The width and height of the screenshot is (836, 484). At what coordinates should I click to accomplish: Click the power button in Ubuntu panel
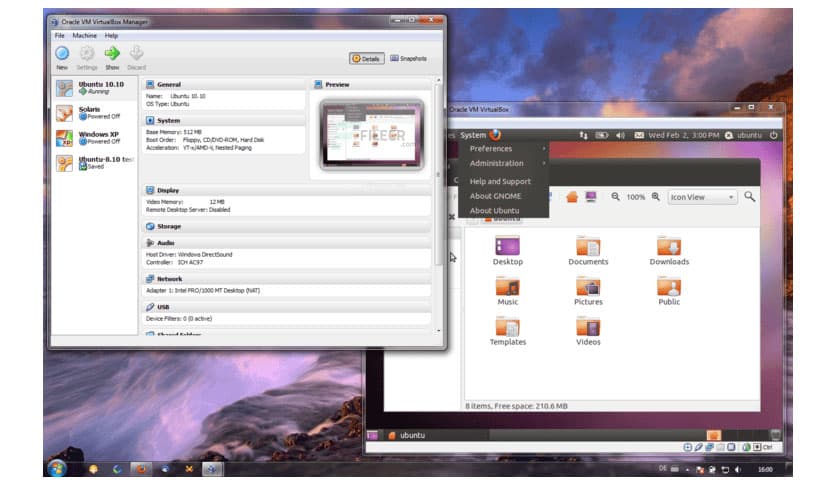773,135
